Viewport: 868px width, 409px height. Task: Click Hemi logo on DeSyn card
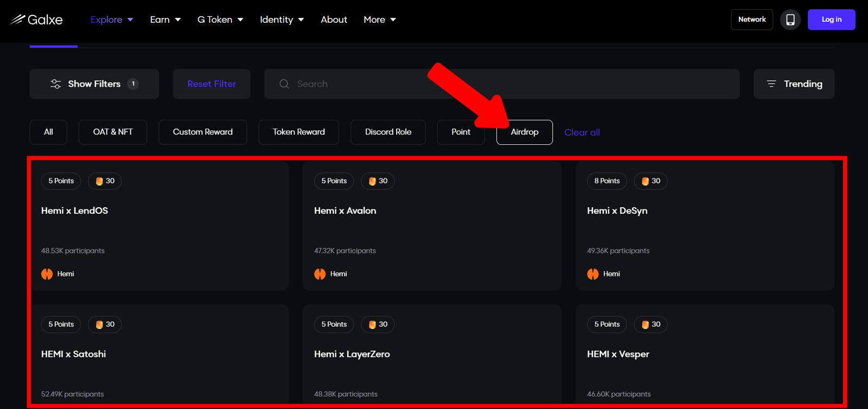(593, 274)
